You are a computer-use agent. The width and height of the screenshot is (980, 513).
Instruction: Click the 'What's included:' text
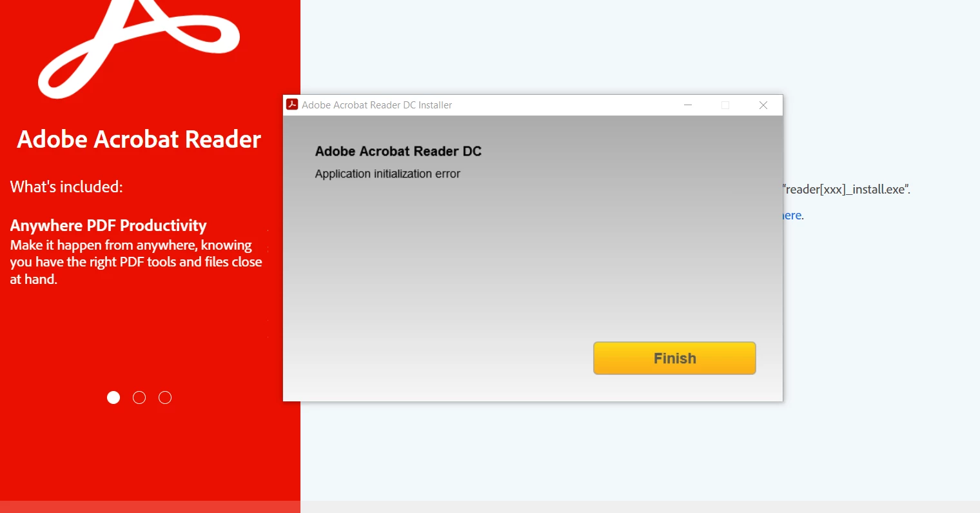(x=66, y=187)
